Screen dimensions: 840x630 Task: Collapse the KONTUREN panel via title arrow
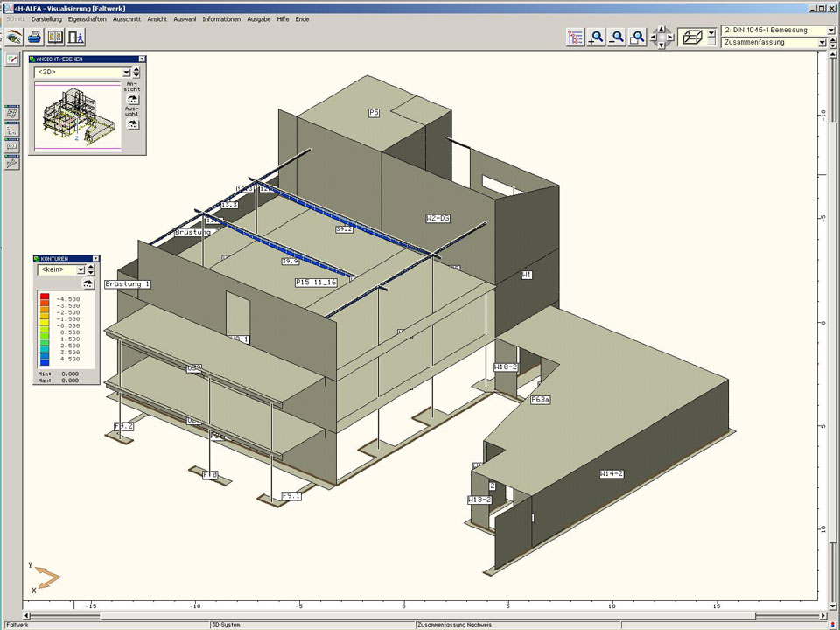pos(94,259)
